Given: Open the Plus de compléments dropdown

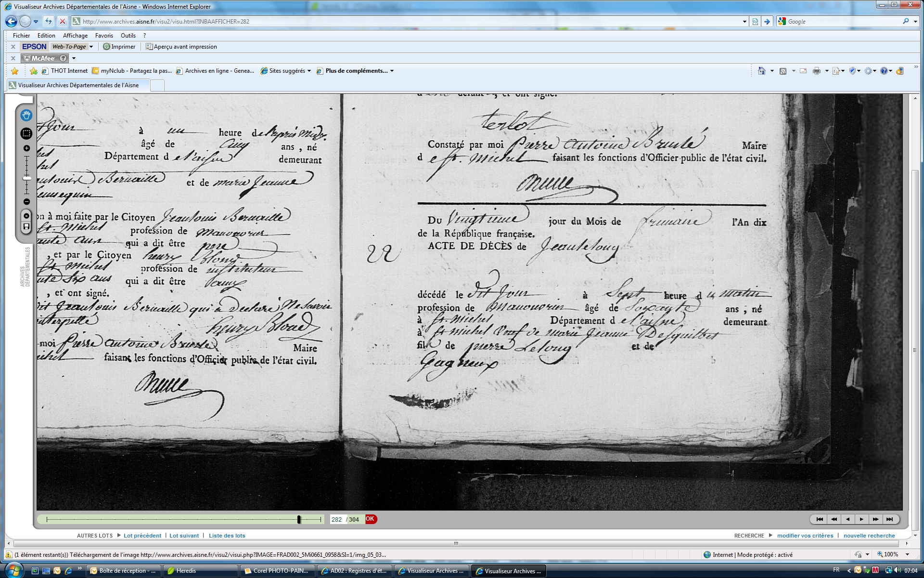Looking at the screenshot, I should pyautogui.click(x=392, y=71).
